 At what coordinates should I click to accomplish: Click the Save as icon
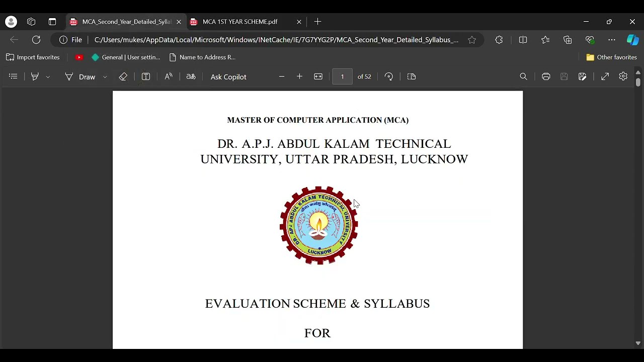[x=582, y=76]
